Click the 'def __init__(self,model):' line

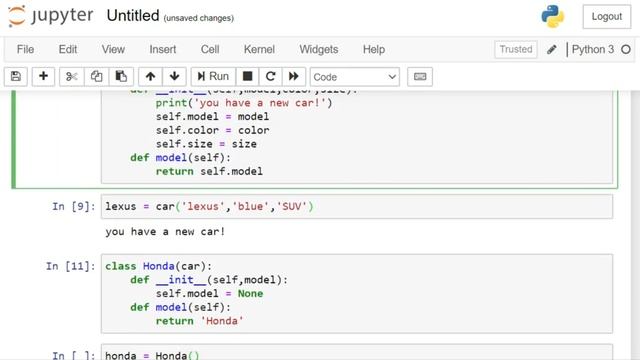coord(209,280)
